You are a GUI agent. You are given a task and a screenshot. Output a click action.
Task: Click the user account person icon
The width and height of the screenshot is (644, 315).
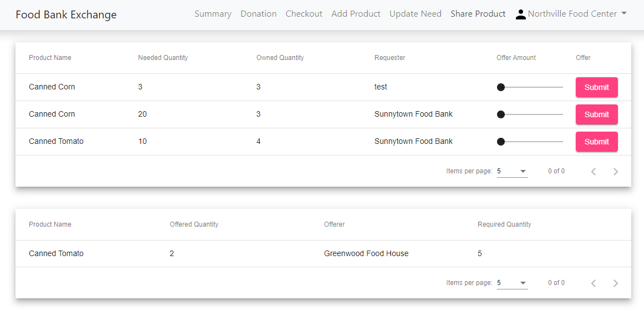point(520,14)
